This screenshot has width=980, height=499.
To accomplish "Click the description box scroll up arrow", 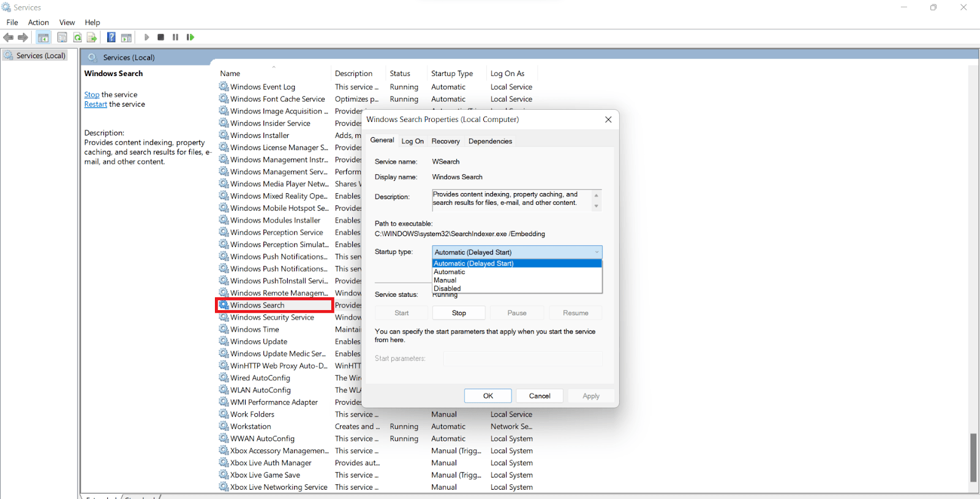I will 597,196.
